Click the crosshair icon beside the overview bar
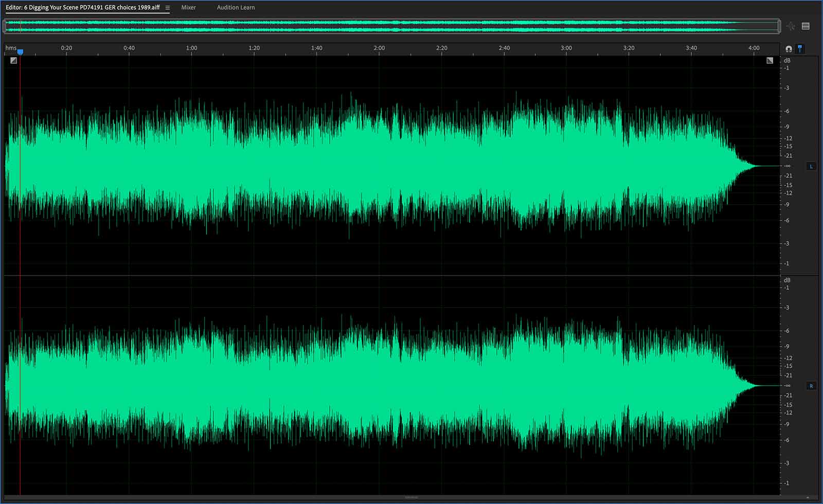 tap(793, 26)
